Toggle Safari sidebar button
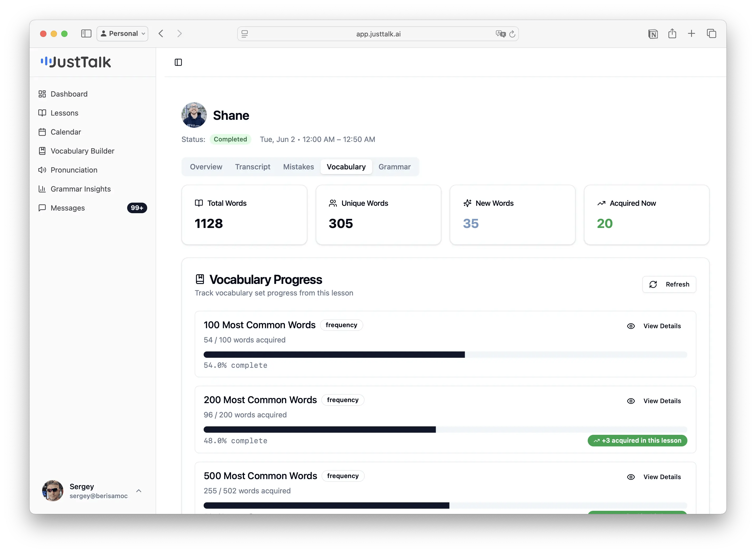Viewport: 756px width, 553px height. click(x=86, y=34)
